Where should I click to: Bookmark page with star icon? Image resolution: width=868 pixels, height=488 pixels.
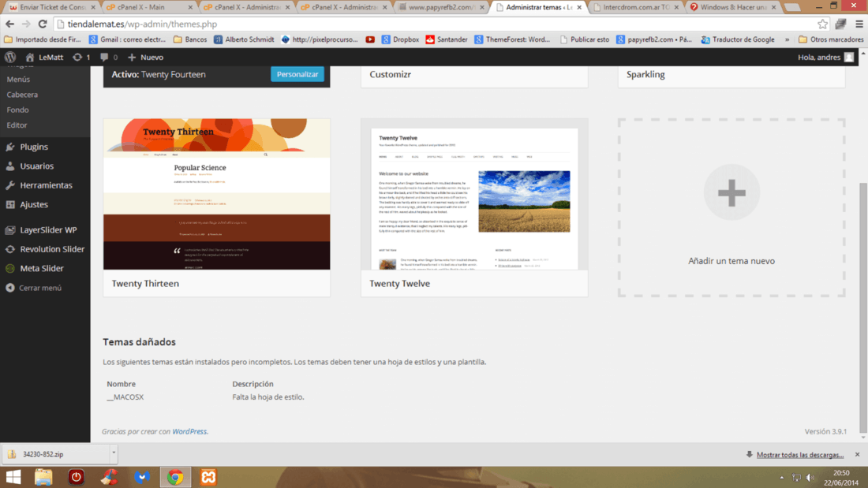(x=822, y=24)
